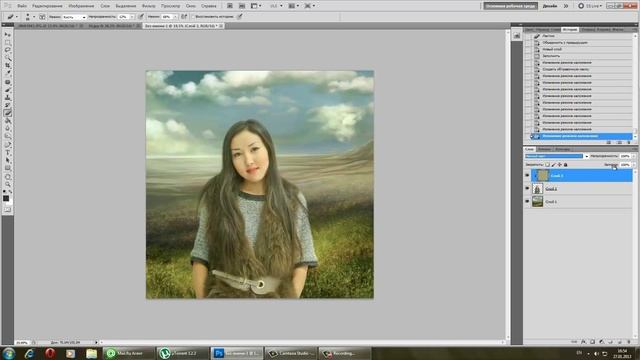The width and height of the screenshot is (640, 360).
Task: Select the Eraser tool
Action: (x=7, y=114)
